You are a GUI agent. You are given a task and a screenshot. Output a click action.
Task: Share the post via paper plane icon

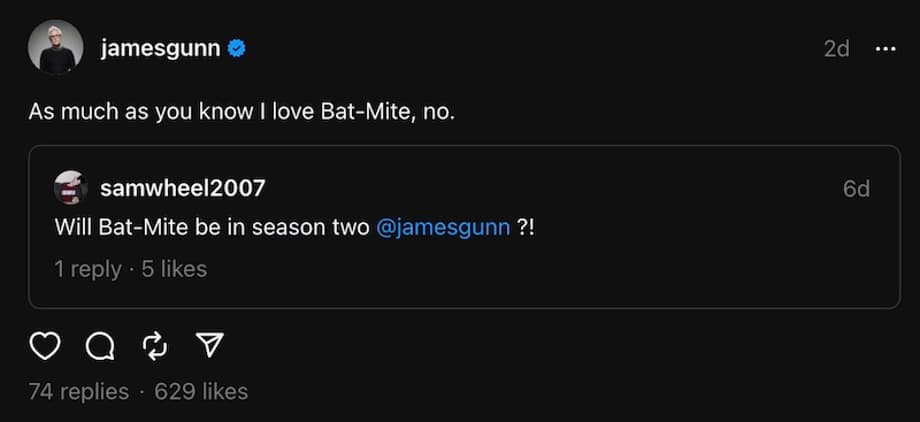[x=209, y=346]
